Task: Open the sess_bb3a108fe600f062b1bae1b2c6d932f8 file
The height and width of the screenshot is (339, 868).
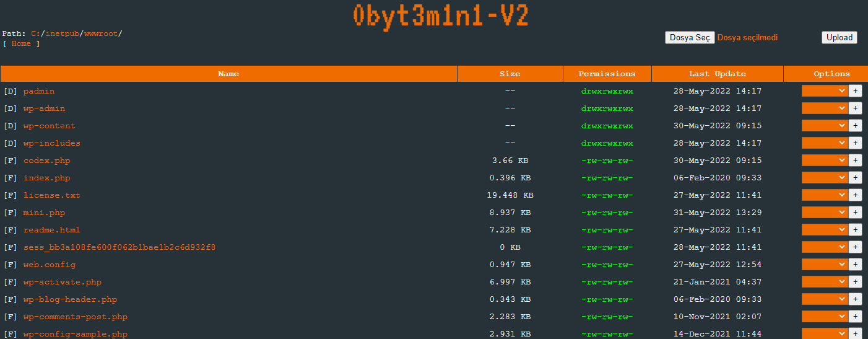Action: click(x=119, y=247)
